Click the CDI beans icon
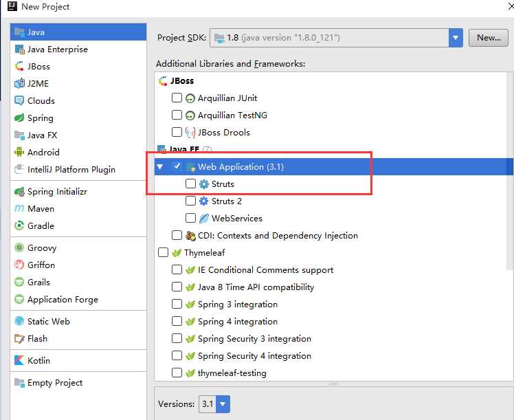514x420 pixels. point(190,235)
